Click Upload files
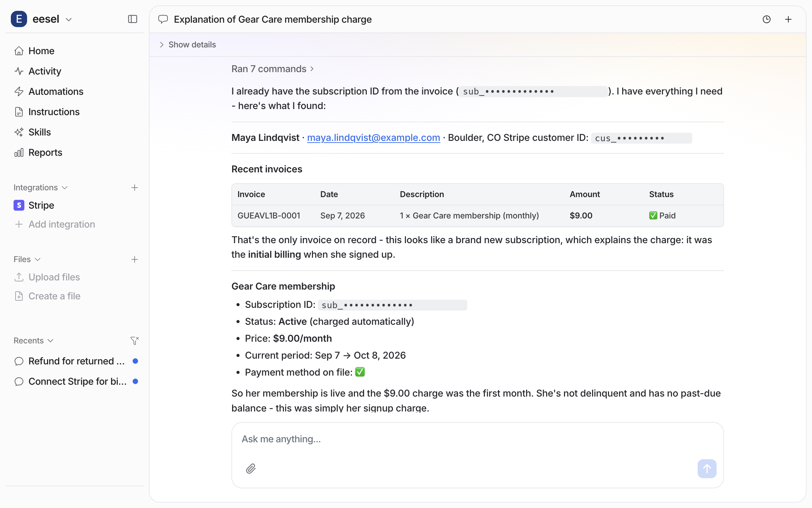Viewport: 812px width, 508px height. (x=74, y=277)
